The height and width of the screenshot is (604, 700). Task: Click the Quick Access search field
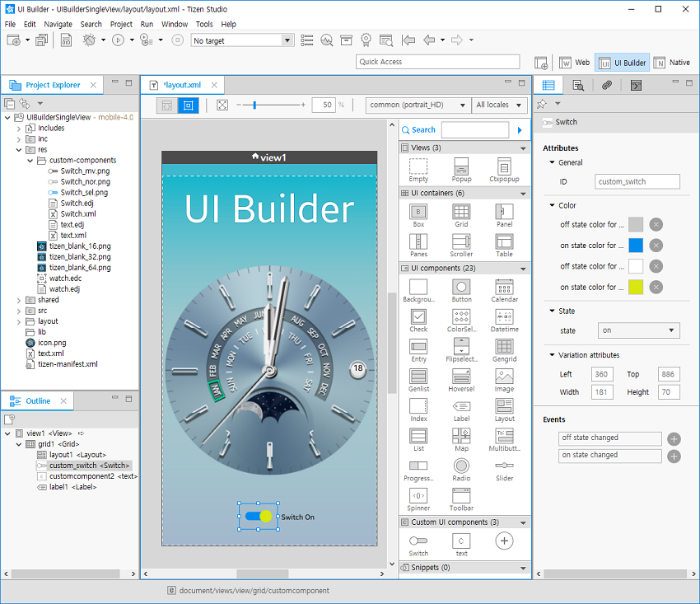pyautogui.click(x=437, y=62)
